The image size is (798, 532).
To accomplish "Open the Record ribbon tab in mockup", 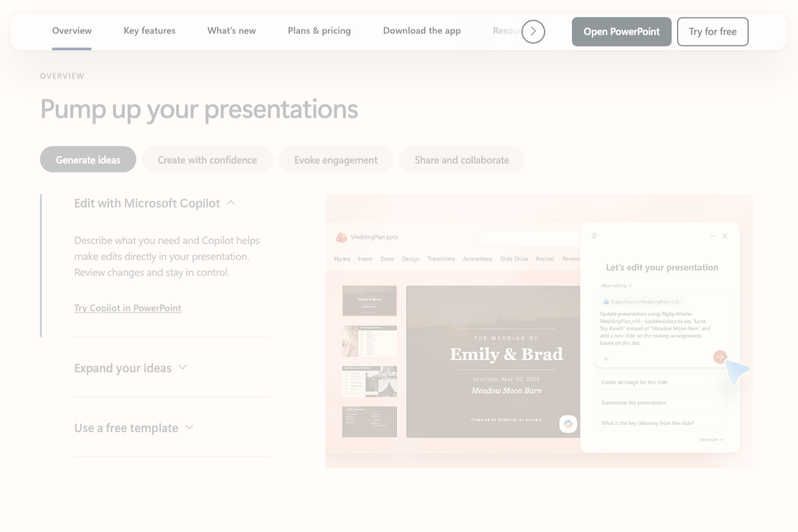I will pyautogui.click(x=545, y=259).
